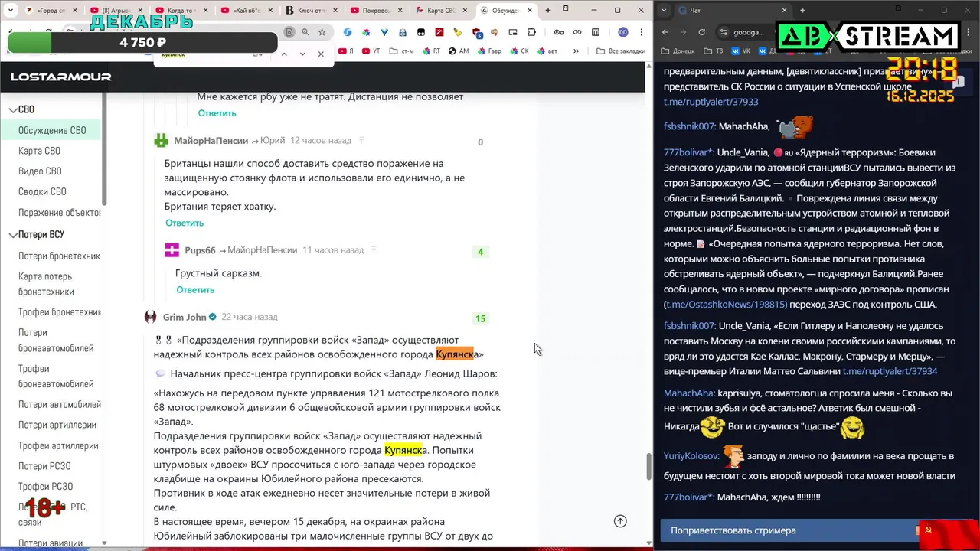The height and width of the screenshot is (551, 980).
Task: Switch to the «Когда-то» YouTube tab
Action: pyautogui.click(x=182, y=11)
